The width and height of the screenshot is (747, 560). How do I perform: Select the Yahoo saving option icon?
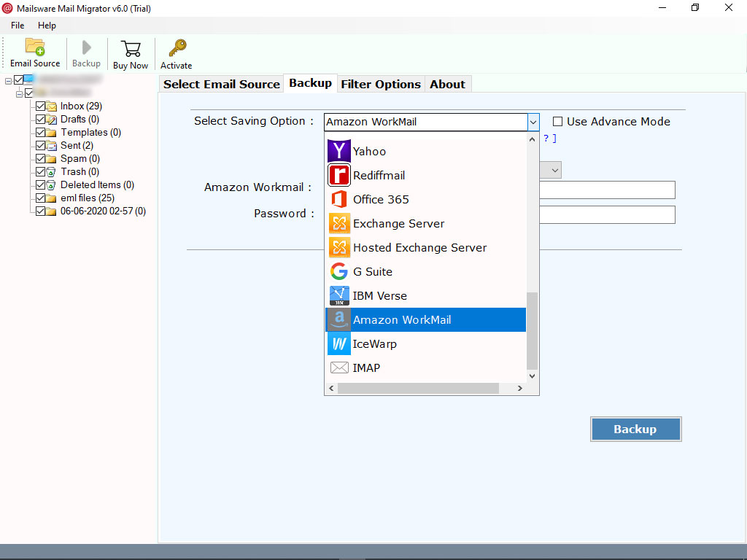coord(338,151)
